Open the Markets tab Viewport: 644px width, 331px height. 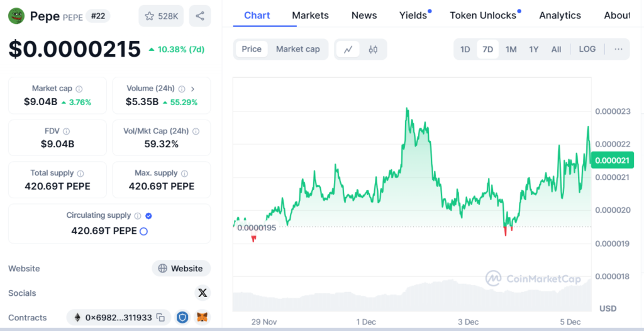[310, 15]
